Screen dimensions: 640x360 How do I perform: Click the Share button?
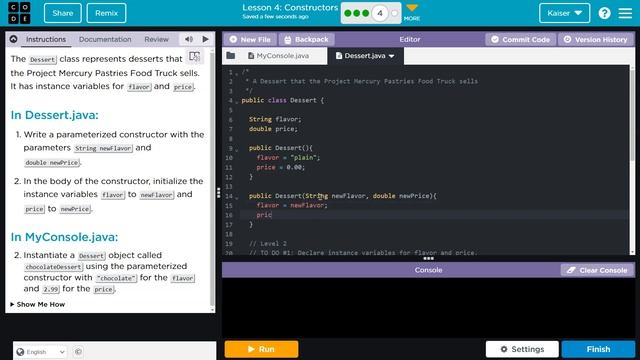point(62,13)
